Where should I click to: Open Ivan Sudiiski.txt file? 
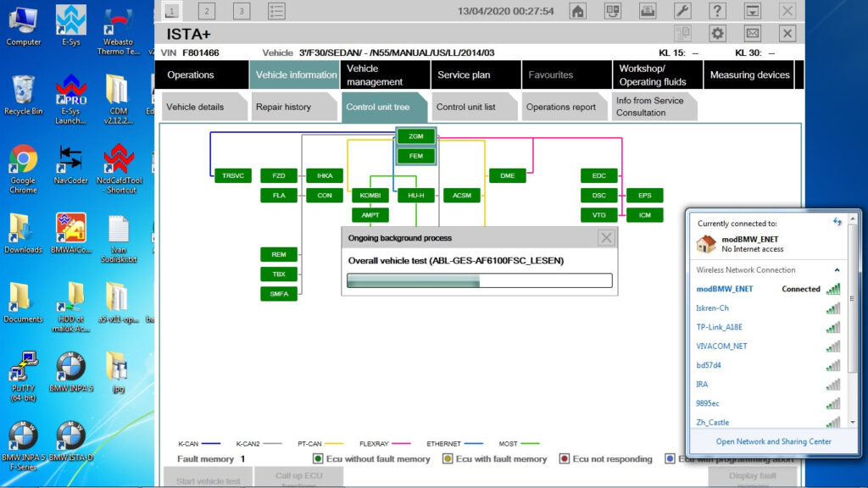(x=119, y=239)
